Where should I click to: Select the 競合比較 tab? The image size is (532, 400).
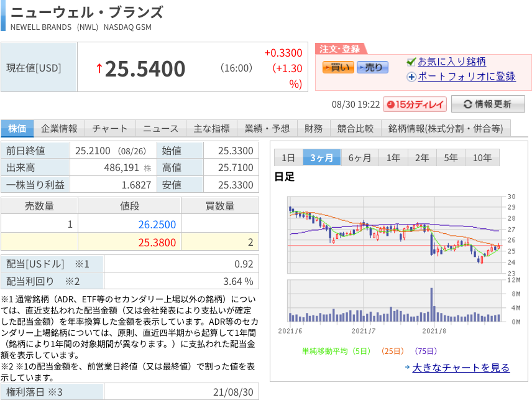click(355, 128)
